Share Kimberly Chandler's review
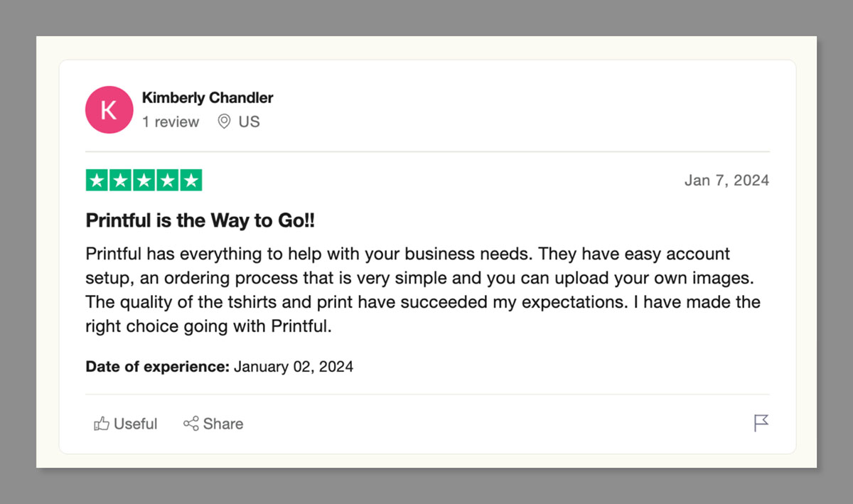The height and width of the screenshot is (504, 853). click(213, 423)
